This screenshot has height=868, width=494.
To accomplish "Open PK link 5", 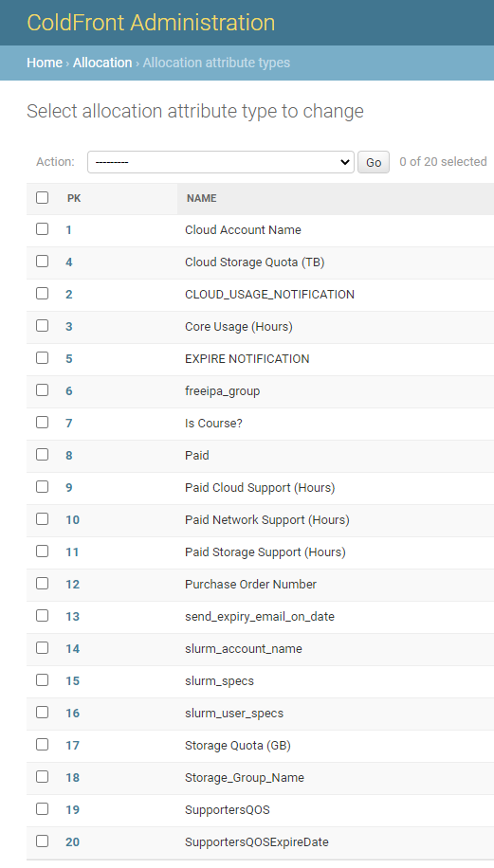I will click(68, 359).
